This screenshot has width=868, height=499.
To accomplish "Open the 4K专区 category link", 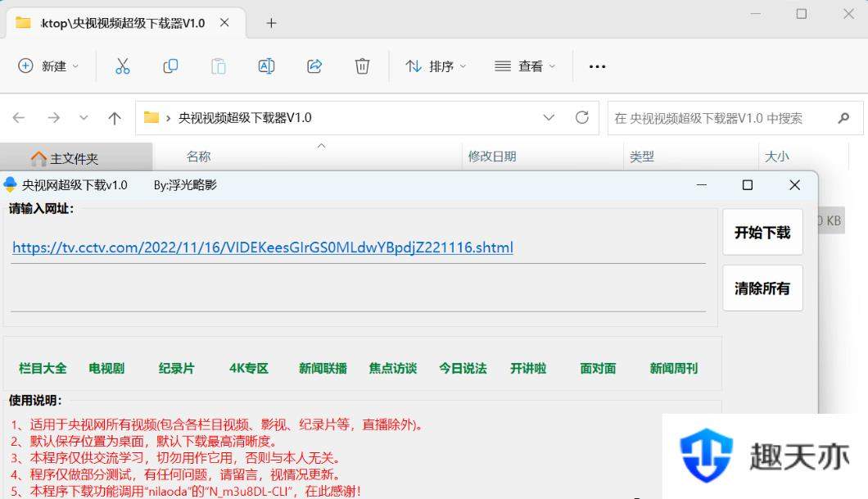I will [249, 368].
